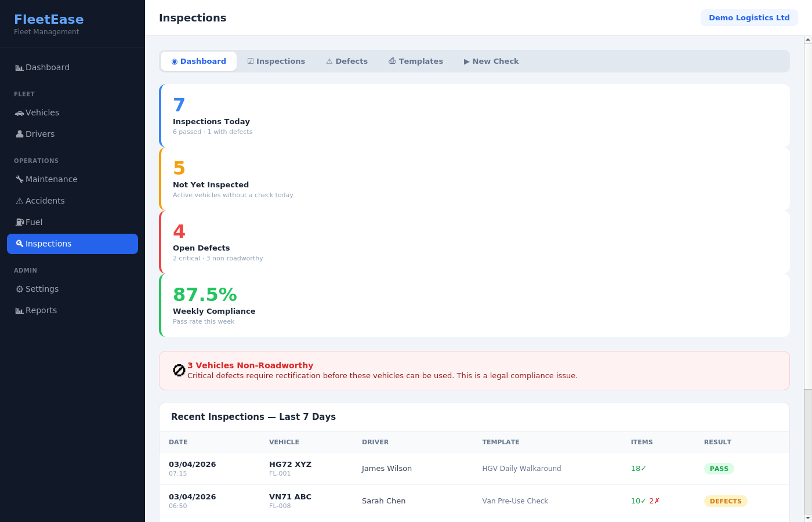Click the Maintenance wrench icon

[19, 179]
